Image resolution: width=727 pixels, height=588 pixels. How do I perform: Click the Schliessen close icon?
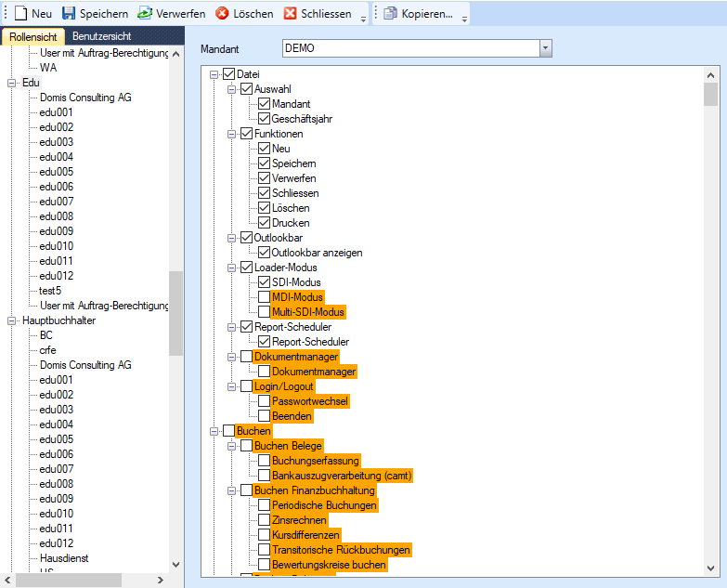290,14
